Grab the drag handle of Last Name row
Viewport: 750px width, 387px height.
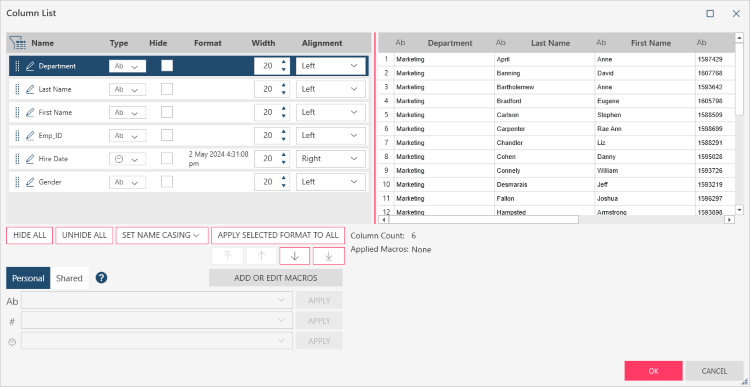18,89
